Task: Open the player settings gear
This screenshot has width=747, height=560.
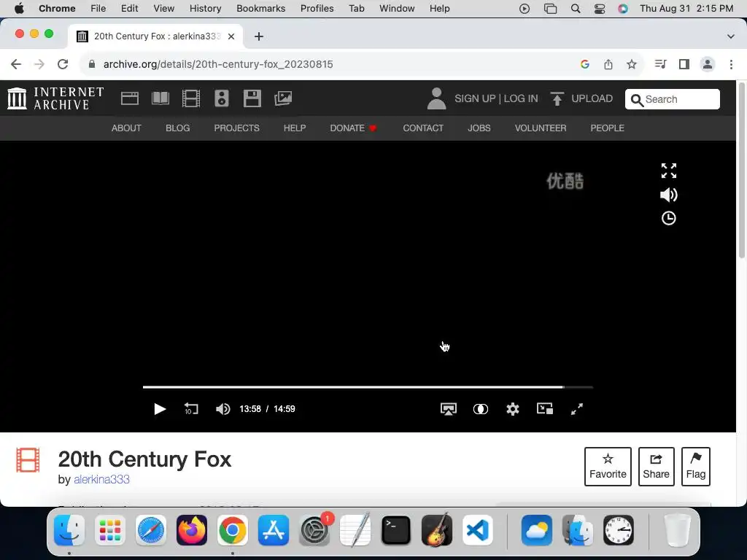Action: tap(513, 409)
